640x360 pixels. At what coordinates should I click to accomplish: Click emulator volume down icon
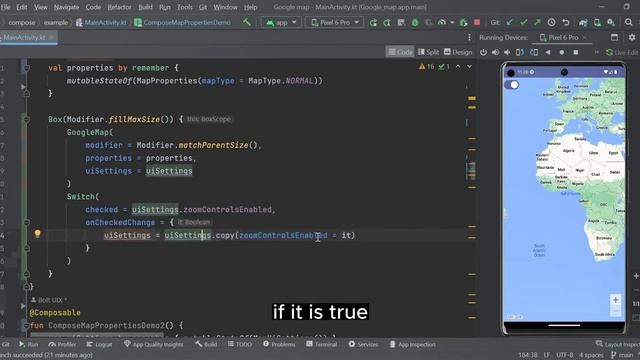507,52
